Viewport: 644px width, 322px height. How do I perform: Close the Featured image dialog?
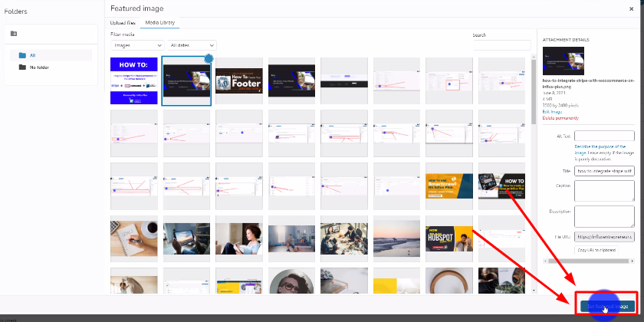click(x=632, y=8)
